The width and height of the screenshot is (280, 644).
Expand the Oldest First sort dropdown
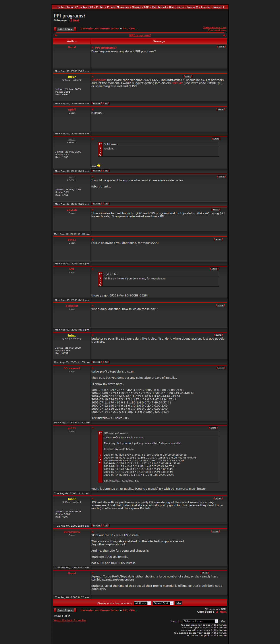tap(163, 603)
